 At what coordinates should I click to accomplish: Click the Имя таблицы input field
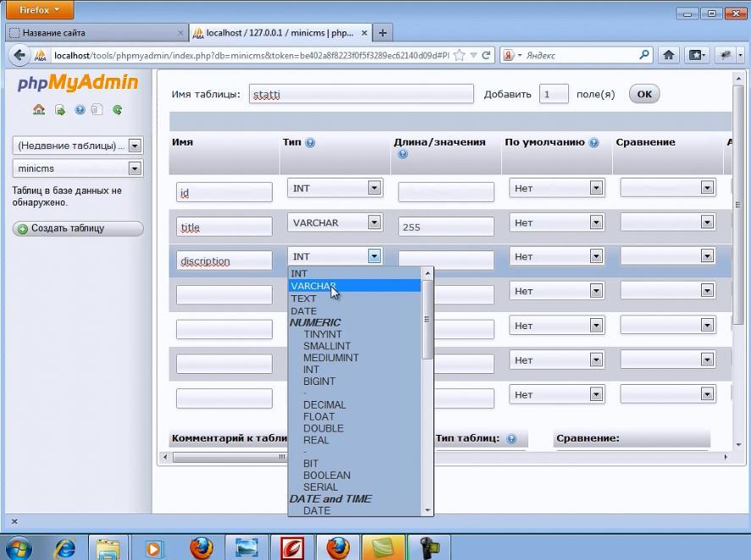click(361, 95)
